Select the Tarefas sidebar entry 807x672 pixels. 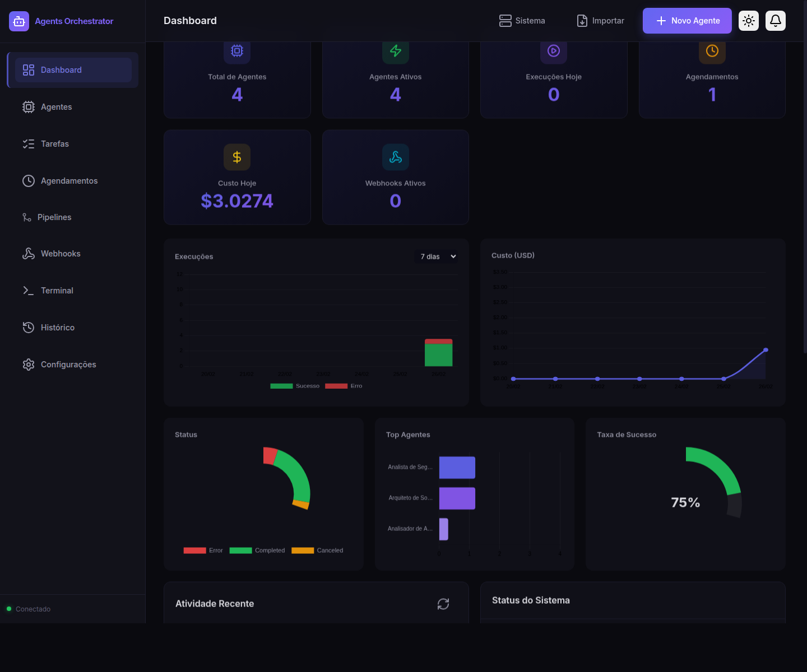54,143
